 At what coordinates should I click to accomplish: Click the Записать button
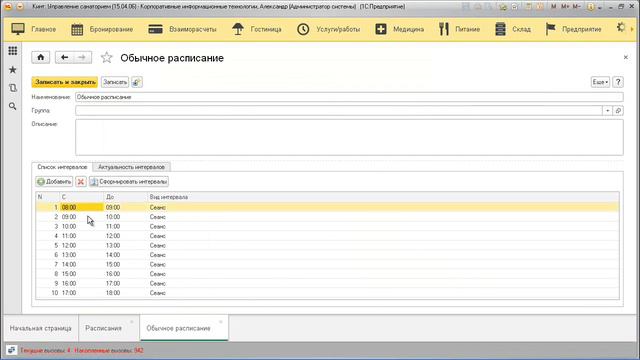(115, 82)
